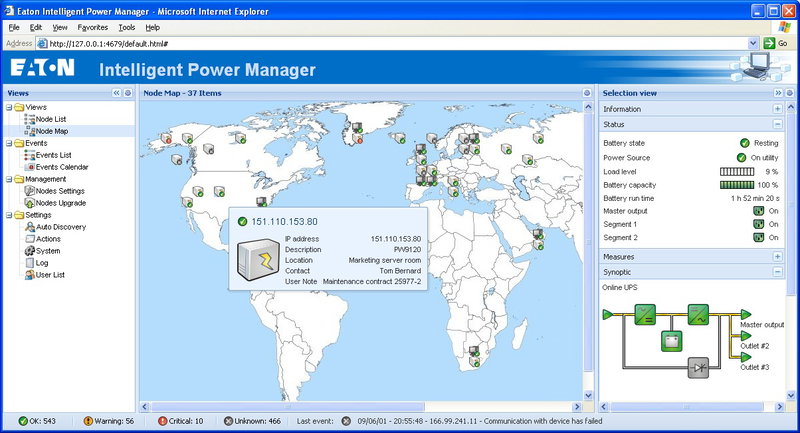Image resolution: width=800 pixels, height=433 pixels.
Task: Click the Views panel round options icon
Action: point(128,93)
